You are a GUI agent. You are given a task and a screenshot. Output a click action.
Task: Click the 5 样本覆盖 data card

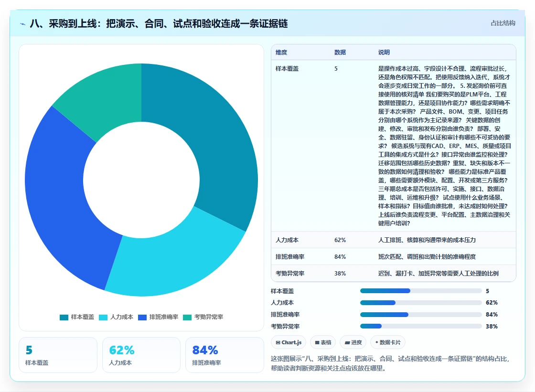[58, 355]
